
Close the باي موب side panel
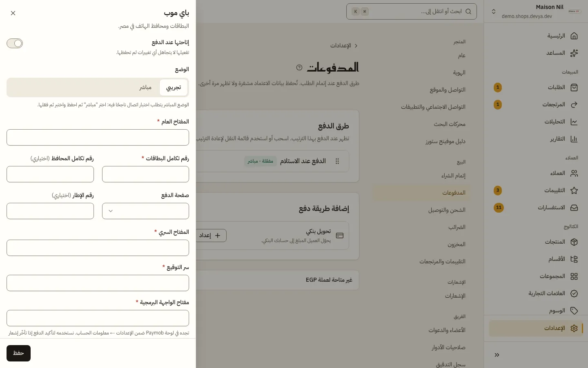point(13,13)
